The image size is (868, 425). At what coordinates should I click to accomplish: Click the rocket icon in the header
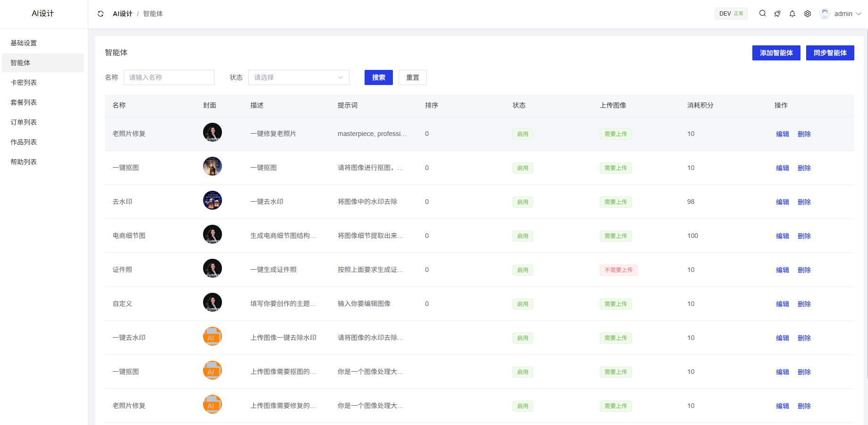777,14
